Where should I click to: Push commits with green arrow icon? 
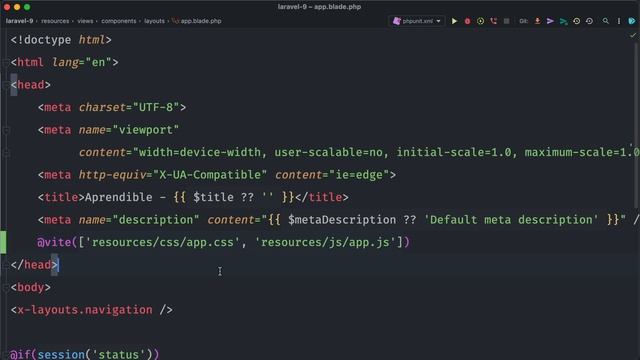coord(563,21)
